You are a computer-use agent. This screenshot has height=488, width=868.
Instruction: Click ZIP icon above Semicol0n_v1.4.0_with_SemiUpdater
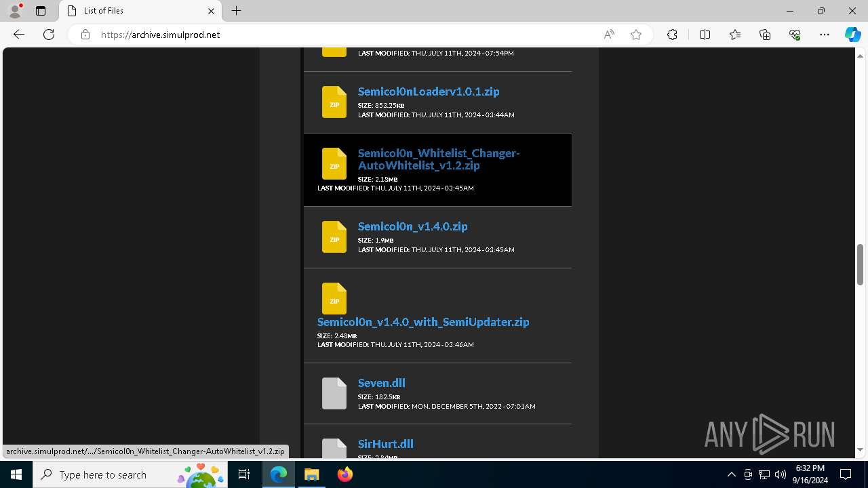334,298
